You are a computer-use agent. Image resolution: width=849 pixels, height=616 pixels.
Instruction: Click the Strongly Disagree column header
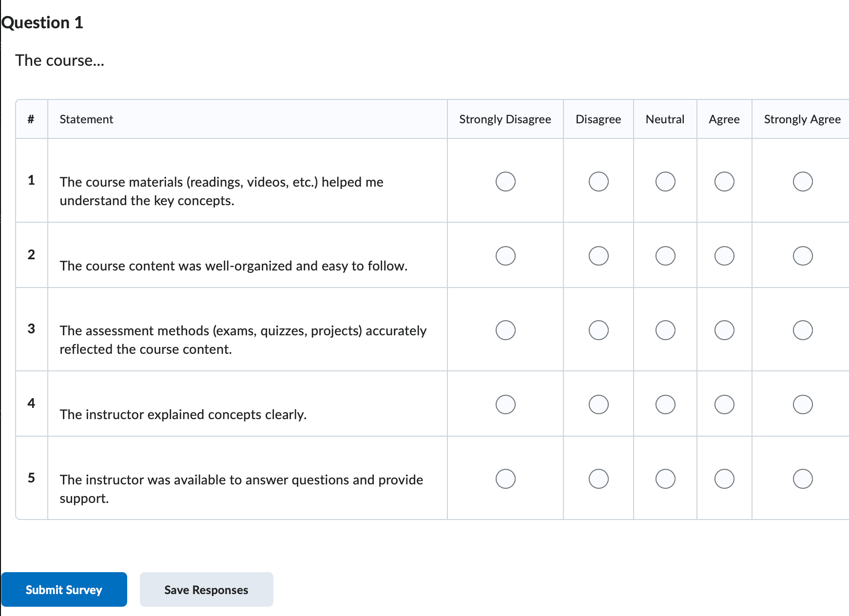point(504,119)
